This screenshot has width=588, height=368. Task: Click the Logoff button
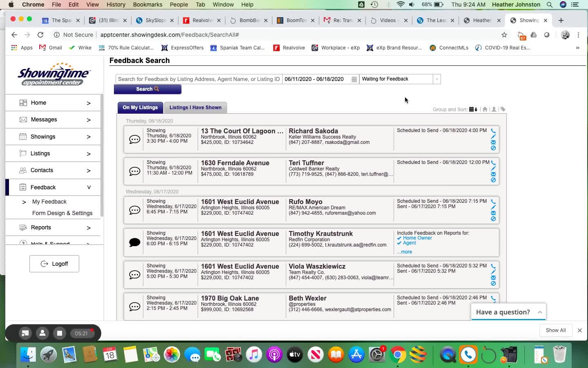coord(54,264)
